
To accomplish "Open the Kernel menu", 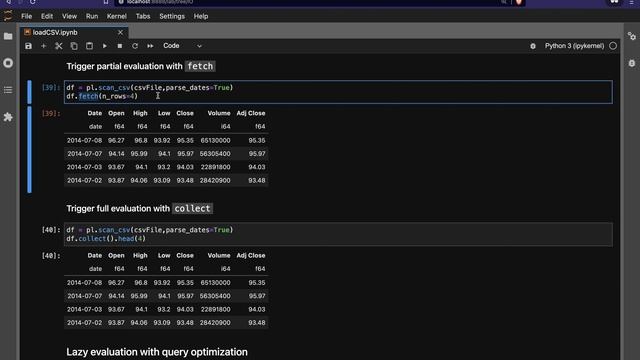I will [x=117, y=16].
